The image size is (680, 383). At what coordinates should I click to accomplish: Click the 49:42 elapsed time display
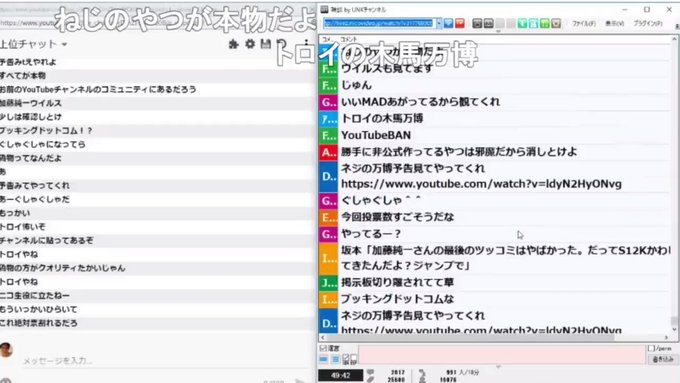pos(340,376)
